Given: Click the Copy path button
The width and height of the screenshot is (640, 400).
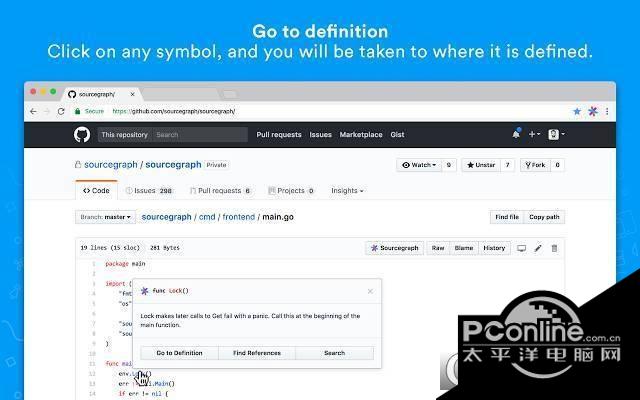Looking at the screenshot, I should [544, 217].
